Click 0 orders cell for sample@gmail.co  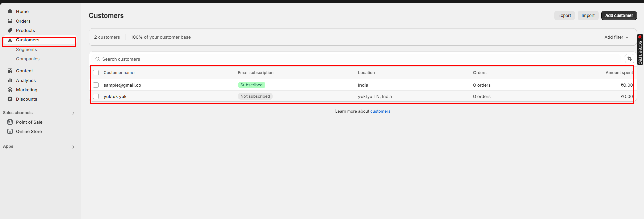pos(482,85)
